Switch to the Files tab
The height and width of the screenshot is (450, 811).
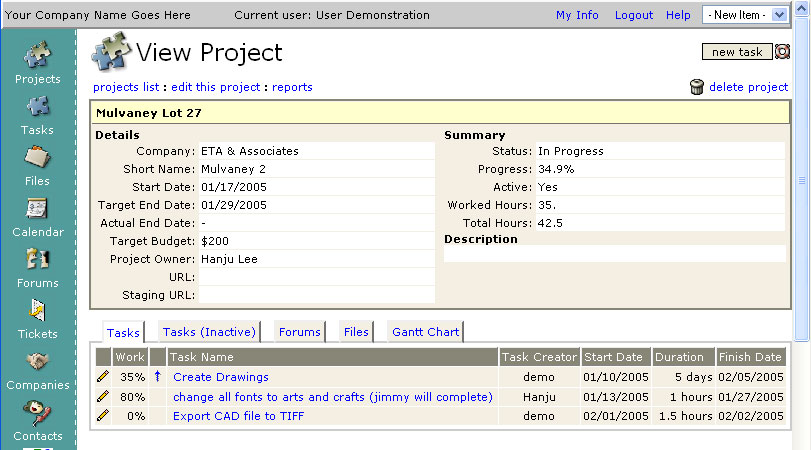[356, 332]
